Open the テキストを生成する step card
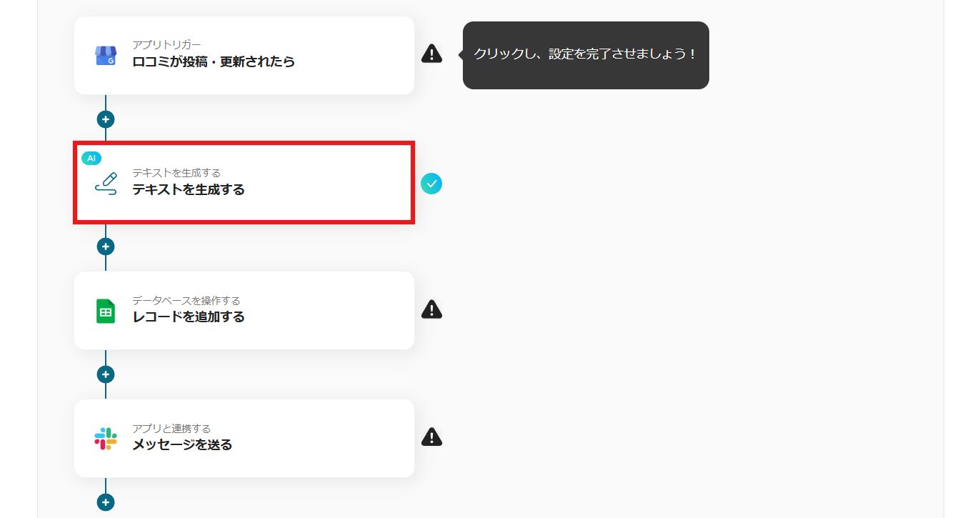The width and height of the screenshot is (980, 518). coord(244,183)
